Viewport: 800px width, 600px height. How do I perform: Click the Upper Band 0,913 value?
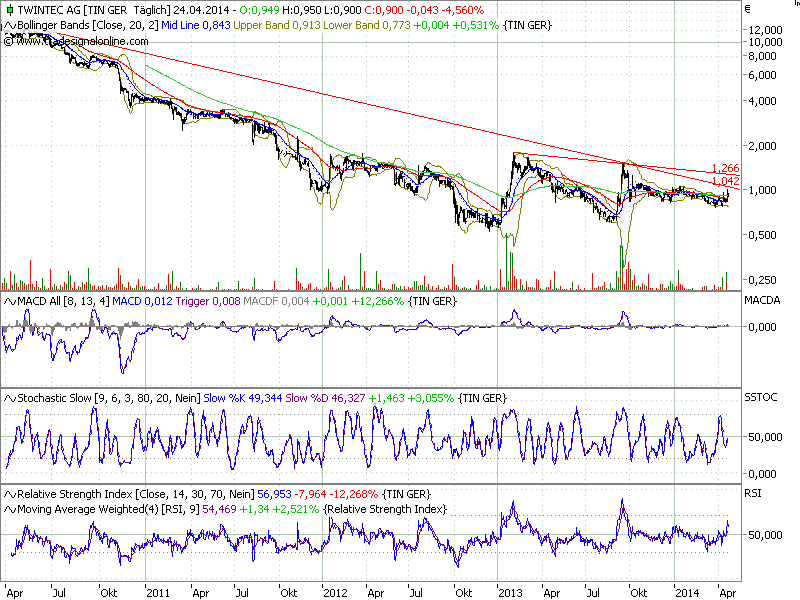(x=277, y=26)
